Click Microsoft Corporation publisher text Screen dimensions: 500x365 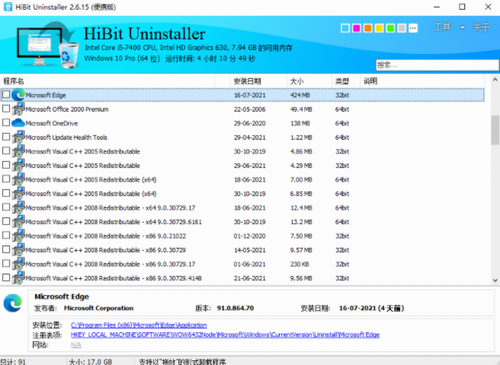point(99,308)
